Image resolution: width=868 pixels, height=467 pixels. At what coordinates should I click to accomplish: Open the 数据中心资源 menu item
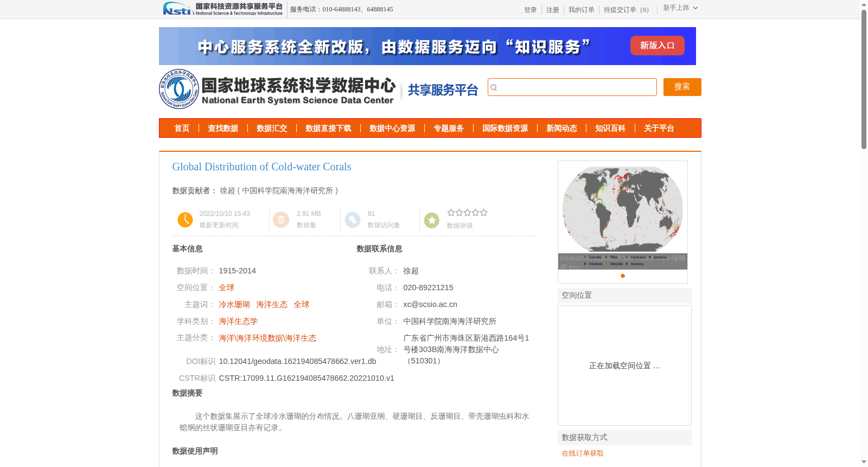(x=392, y=129)
